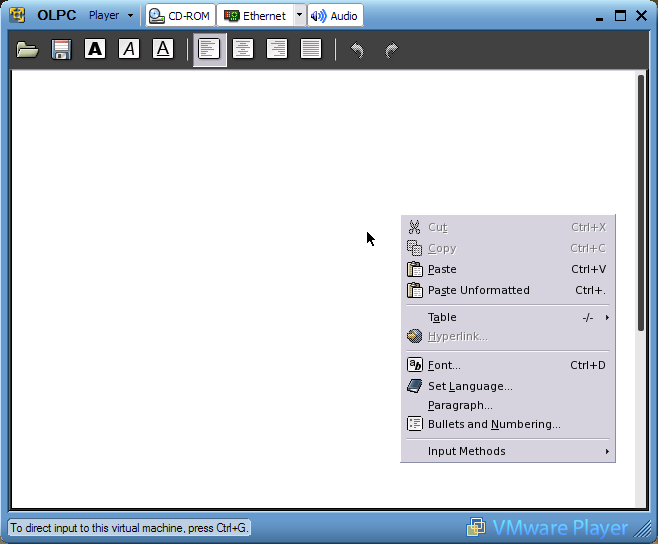658x544 pixels.
Task: Save the document using the floppy disk icon
Action: (61, 50)
